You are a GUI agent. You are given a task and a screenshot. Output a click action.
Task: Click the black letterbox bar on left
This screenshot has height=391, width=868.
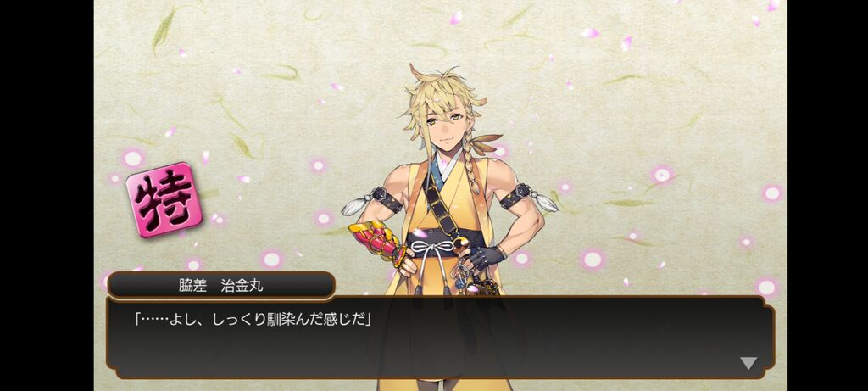point(47,195)
